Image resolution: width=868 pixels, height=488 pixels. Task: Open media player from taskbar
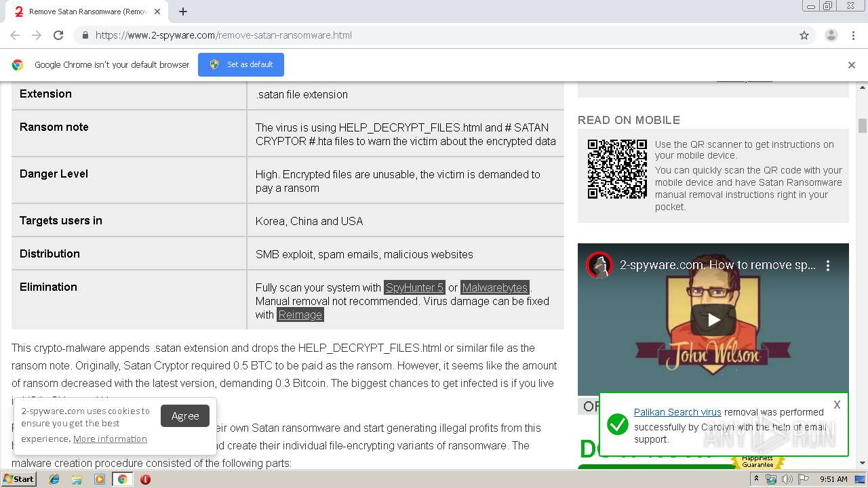coord(100,479)
